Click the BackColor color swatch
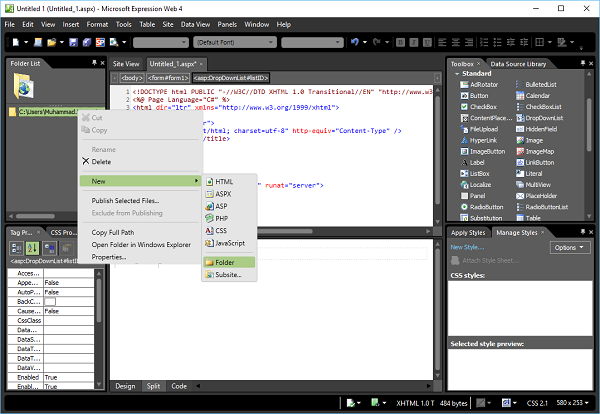Screen dimensions: 600x414 [50, 300]
